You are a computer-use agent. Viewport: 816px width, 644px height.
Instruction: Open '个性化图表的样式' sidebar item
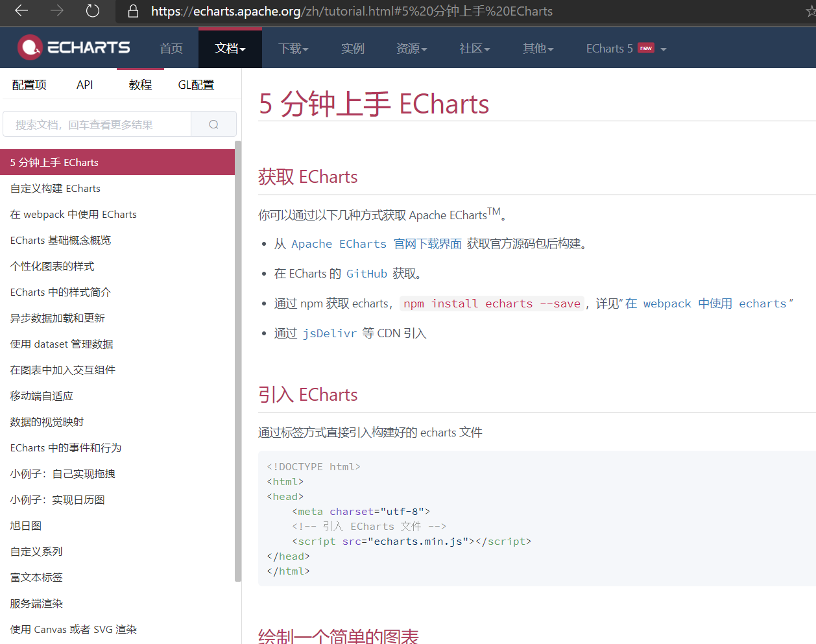pyautogui.click(x=117, y=266)
